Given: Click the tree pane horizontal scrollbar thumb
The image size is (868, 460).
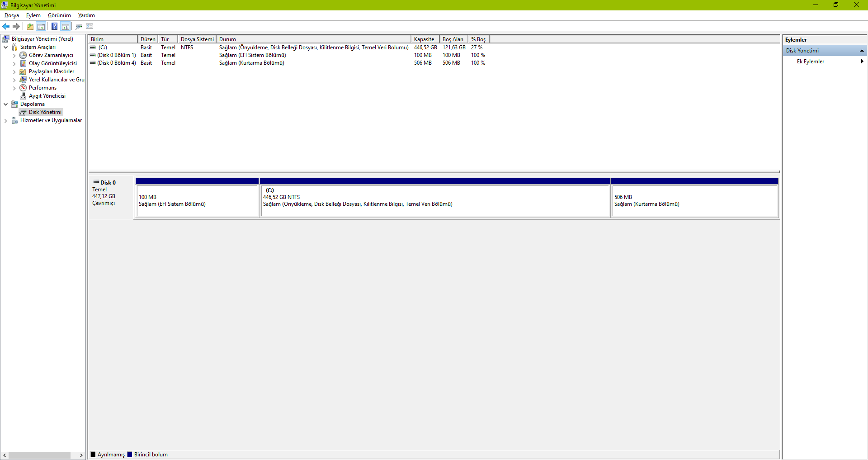Looking at the screenshot, I should click(x=39, y=455).
